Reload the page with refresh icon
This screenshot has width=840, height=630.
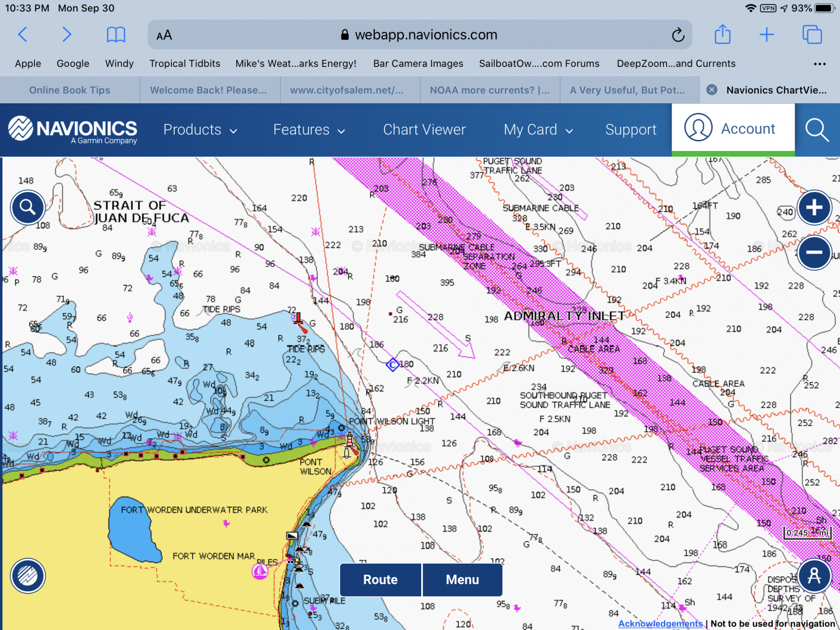[678, 35]
